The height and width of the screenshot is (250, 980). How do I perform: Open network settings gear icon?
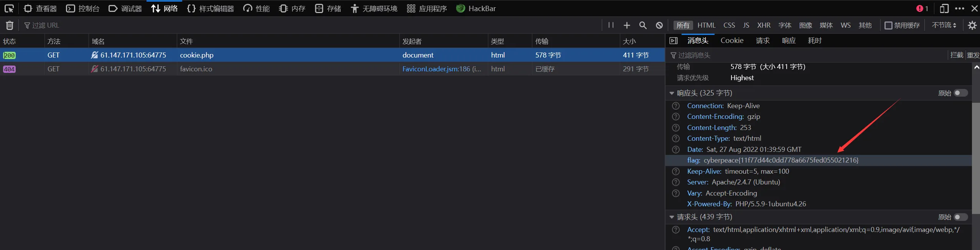click(x=972, y=25)
